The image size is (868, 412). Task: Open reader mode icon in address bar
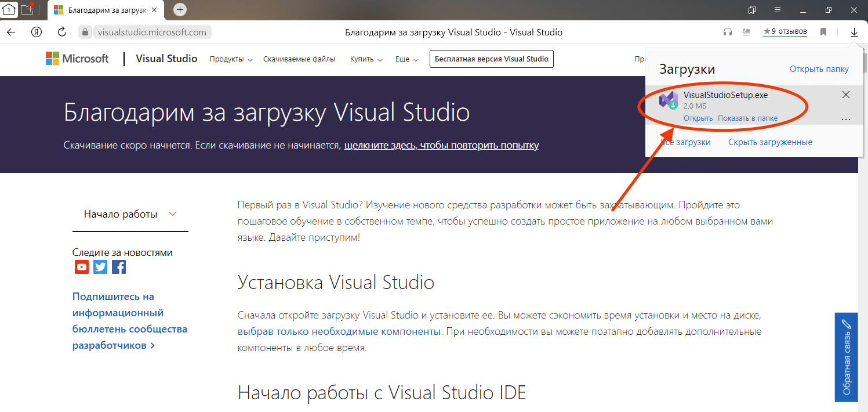click(747, 32)
